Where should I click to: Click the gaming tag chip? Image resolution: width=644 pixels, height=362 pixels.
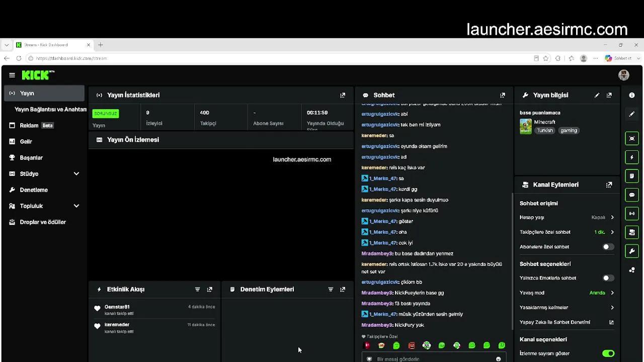tap(569, 131)
